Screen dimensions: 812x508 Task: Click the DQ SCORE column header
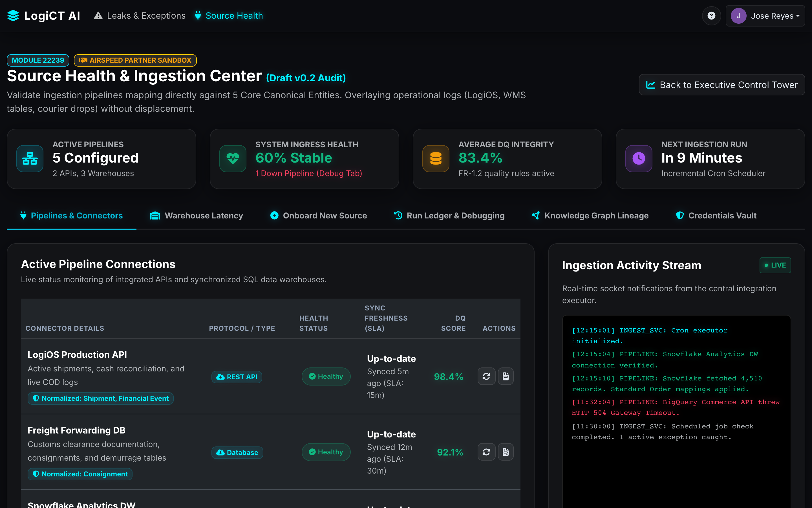453,323
